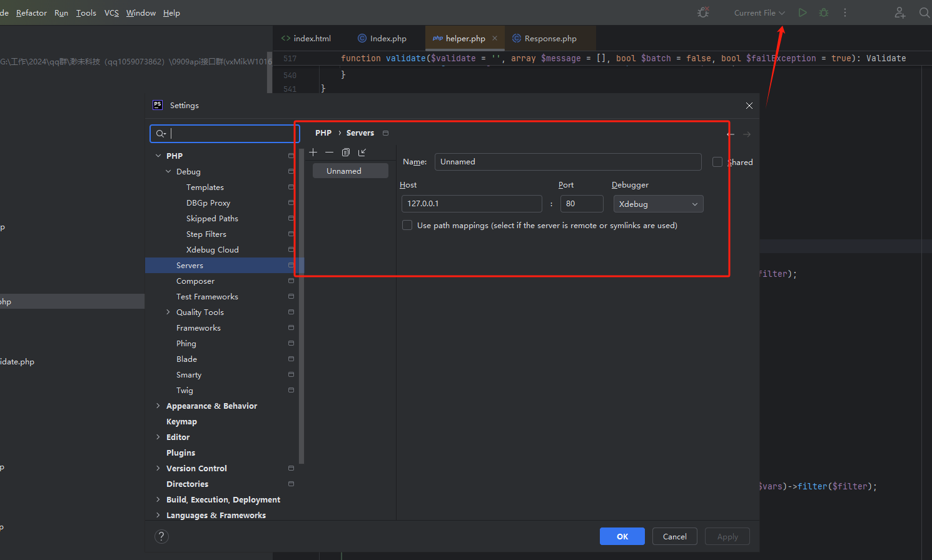Expand the Editor settings node
Image resolution: width=932 pixels, height=560 pixels.
(158, 437)
